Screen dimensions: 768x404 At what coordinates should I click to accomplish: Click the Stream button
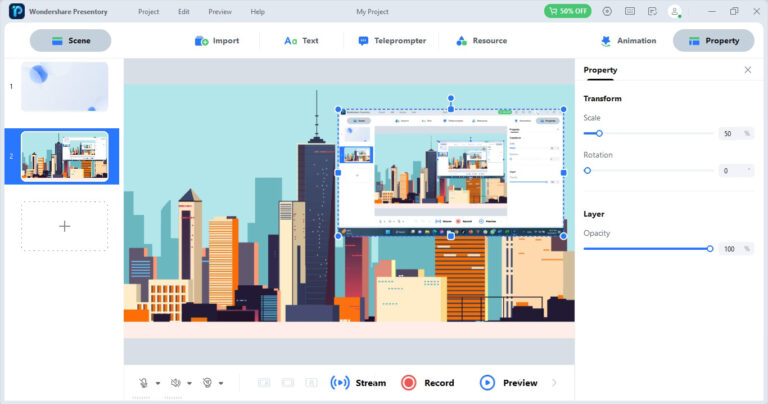pos(357,383)
